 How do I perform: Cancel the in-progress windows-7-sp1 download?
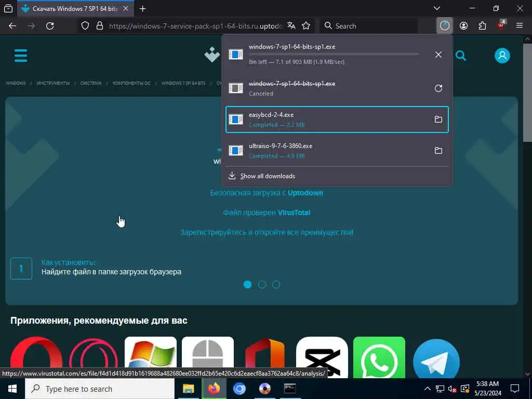(438, 55)
